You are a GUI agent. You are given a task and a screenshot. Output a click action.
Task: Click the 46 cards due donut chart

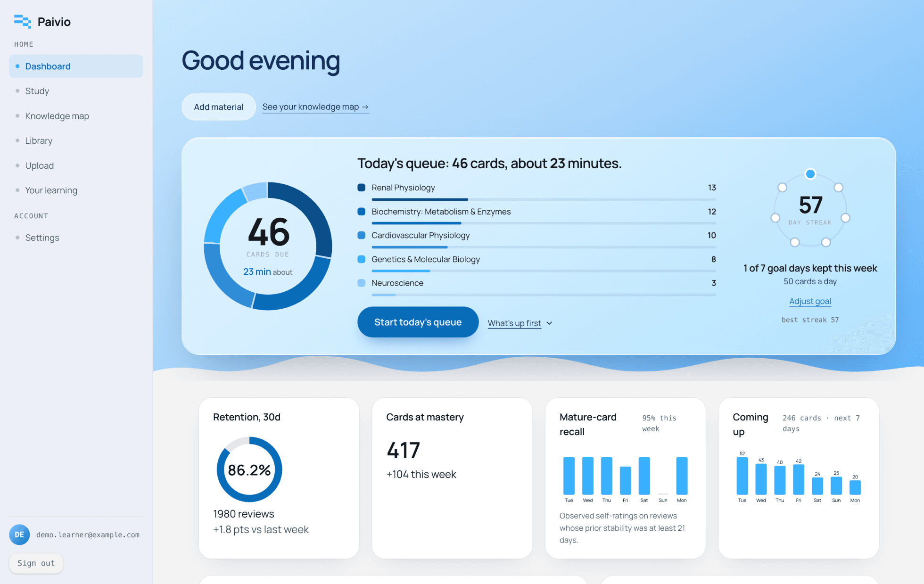(268, 246)
